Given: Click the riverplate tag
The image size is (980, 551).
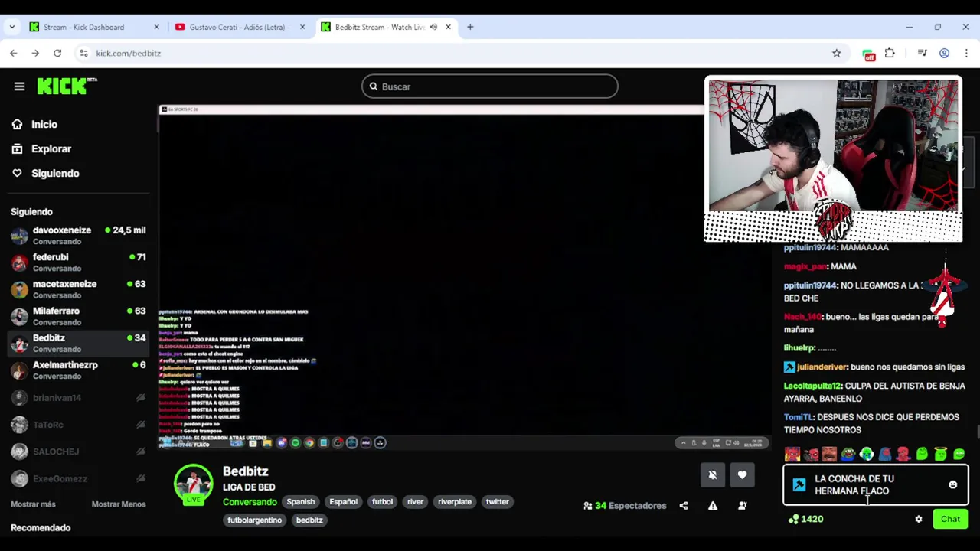Looking at the screenshot, I should [455, 502].
